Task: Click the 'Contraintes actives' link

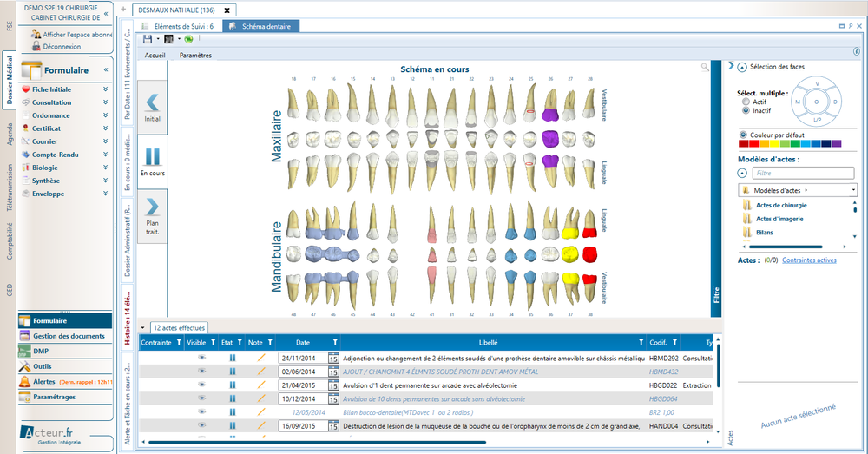Action: 809,260
